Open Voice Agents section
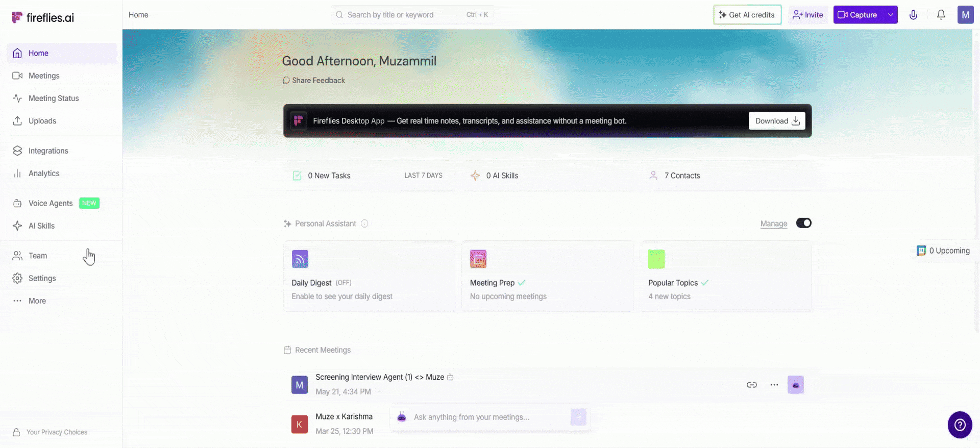Screen dimensions: 980x448 coord(61,203)
